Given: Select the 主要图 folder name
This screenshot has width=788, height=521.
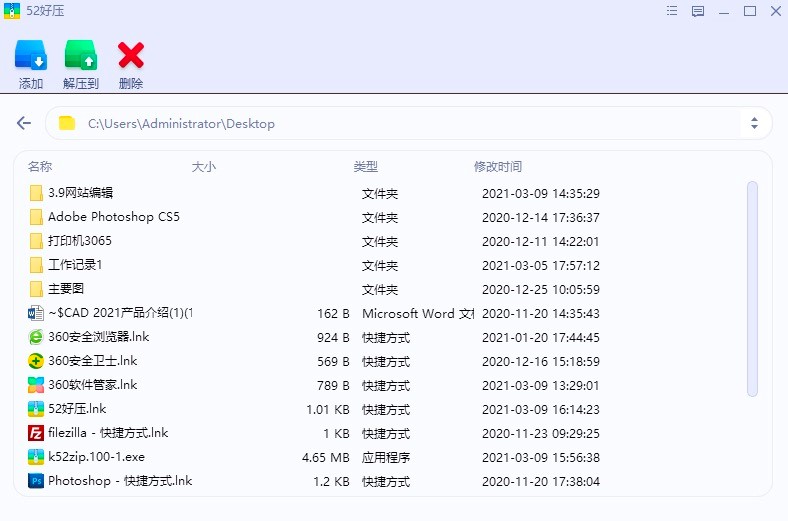Looking at the screenshot, I should click(x=66, y=288).
